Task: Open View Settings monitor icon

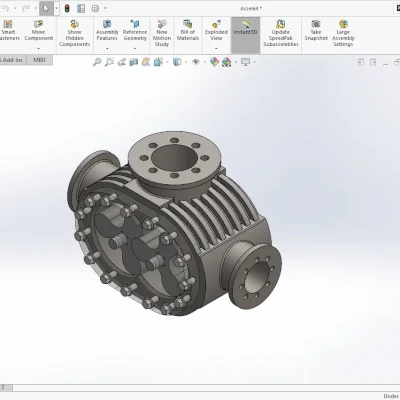Action: [245, 62]
